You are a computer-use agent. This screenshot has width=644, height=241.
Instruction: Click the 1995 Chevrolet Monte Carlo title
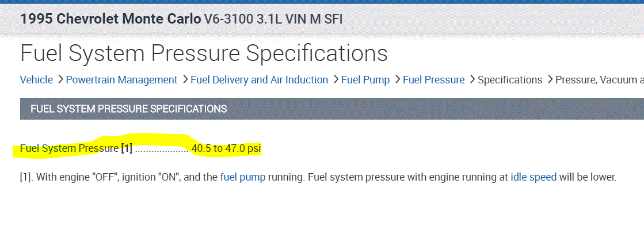[110, 18]
